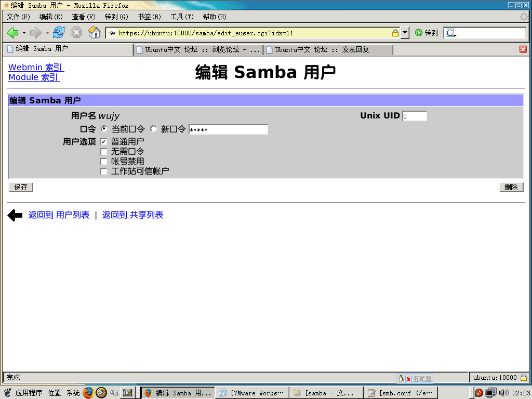Open the back button history dropdown arrow

pos(24,33)
